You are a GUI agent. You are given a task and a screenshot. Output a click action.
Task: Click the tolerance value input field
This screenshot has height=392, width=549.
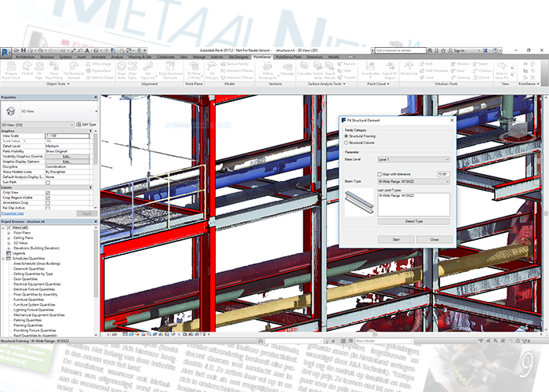[443, 174]
